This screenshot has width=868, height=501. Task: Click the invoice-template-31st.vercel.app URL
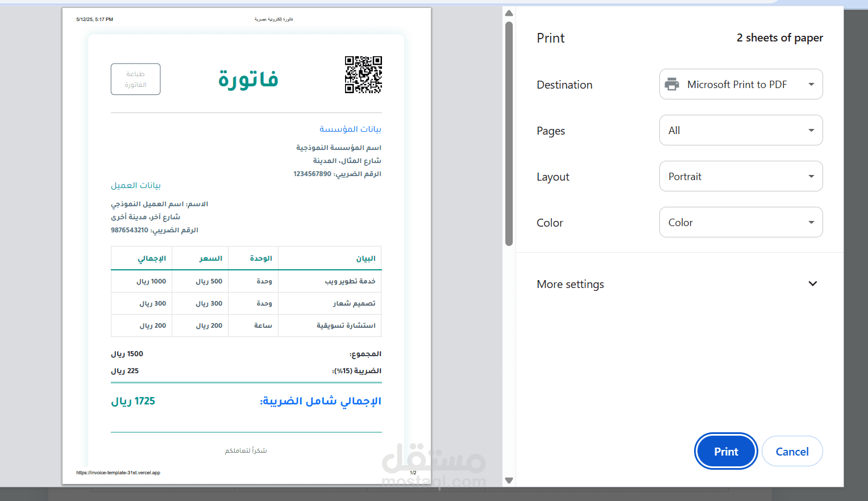tap(118, 472)
